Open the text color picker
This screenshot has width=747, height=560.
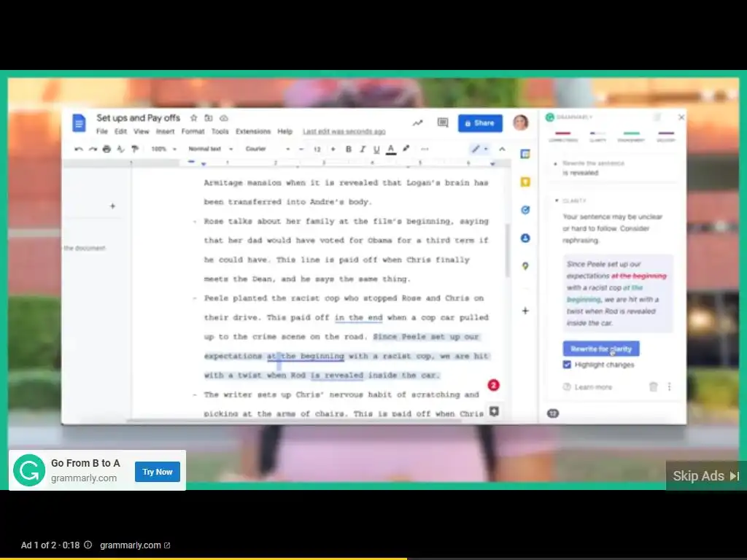tap(391, 149)
